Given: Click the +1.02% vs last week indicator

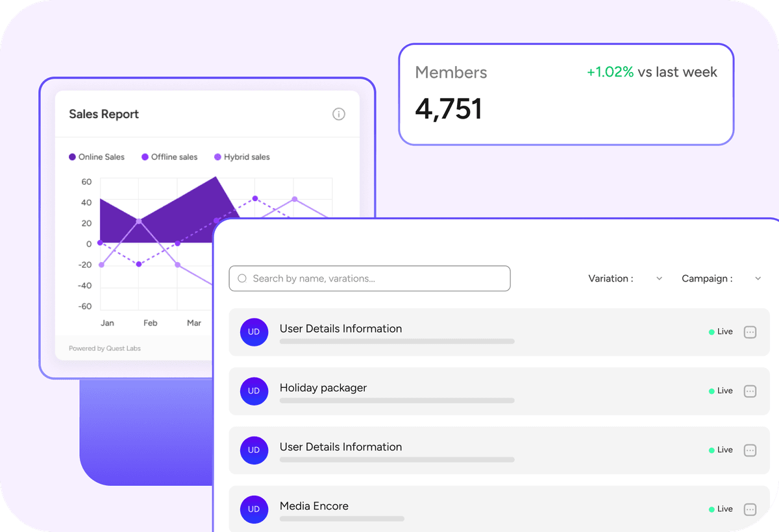Looking at the screenshot, I should click(x=651, y=72).
